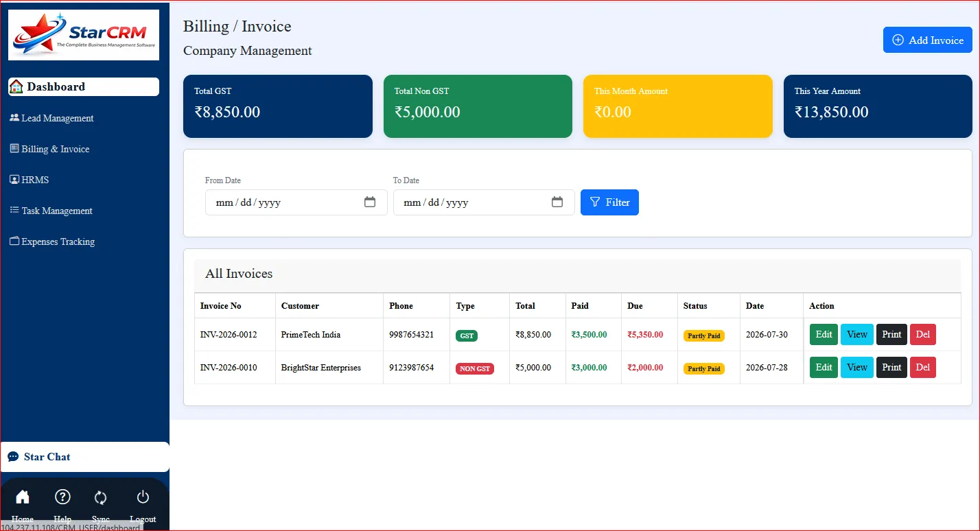Image resolution: width=980 pixels, height=531 pixels.
Task: Delete invoice INV-2026-0010
Action: click(923, 368)
